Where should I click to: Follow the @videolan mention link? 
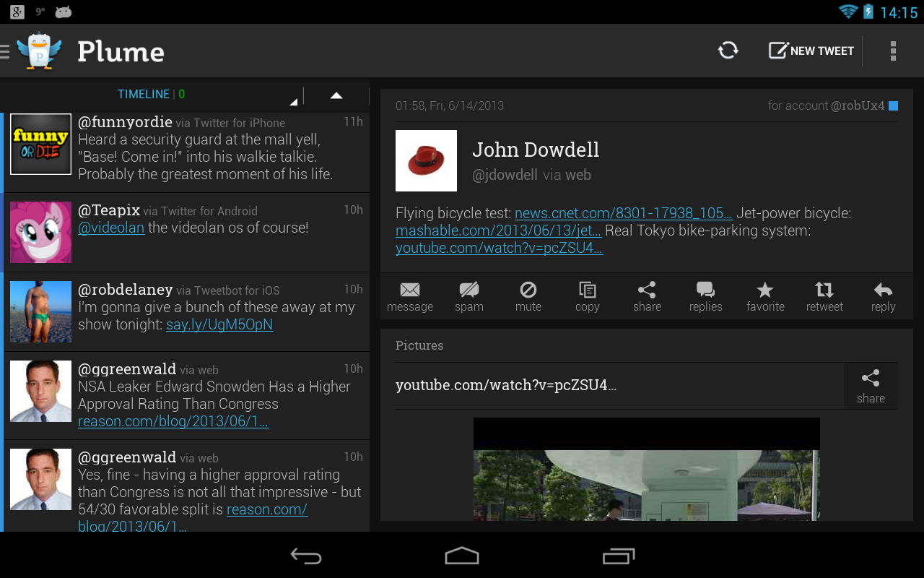coord(111,228)
